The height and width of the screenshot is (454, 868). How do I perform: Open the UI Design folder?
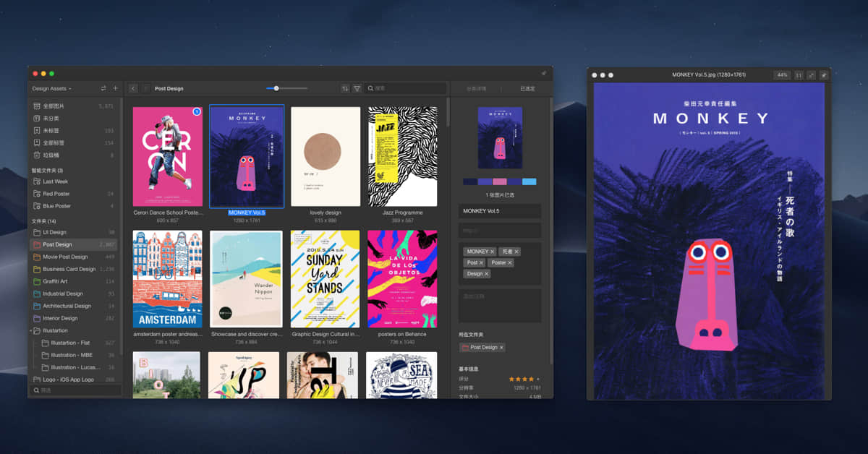[74, 232]
